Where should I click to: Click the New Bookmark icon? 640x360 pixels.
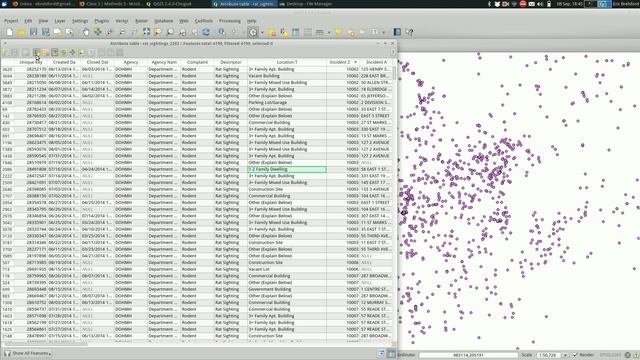tap(351, 32)
